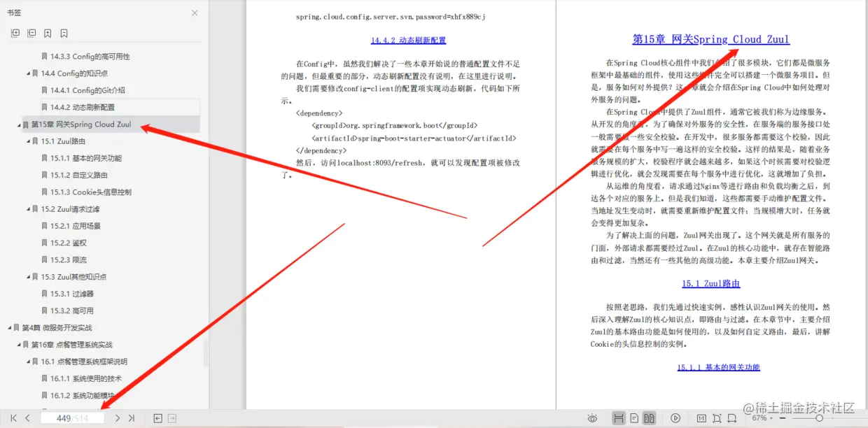Go forward to the next view
The image size is (868, 428).
coord(172,418)
